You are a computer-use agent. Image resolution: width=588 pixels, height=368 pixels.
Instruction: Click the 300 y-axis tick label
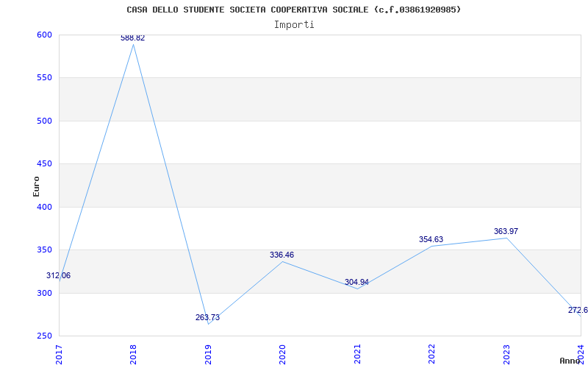pos(44,293)
